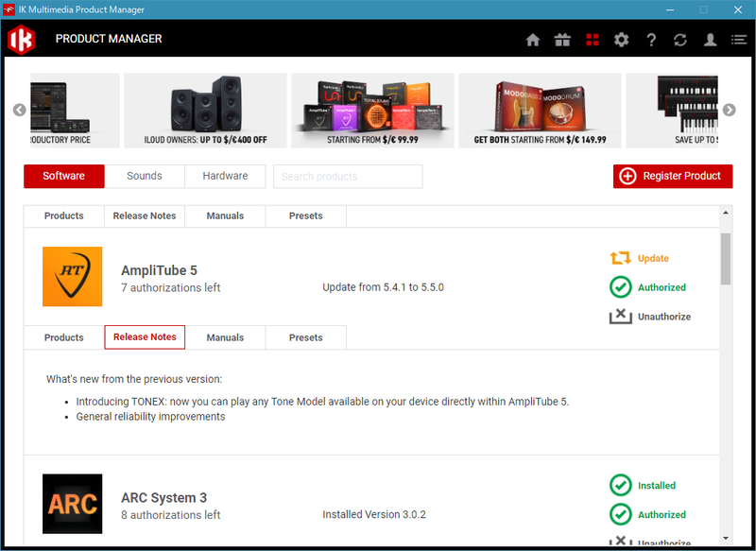Open the introductory price banner
Viewport: 756px width, 551px height.
click(75, 111)
